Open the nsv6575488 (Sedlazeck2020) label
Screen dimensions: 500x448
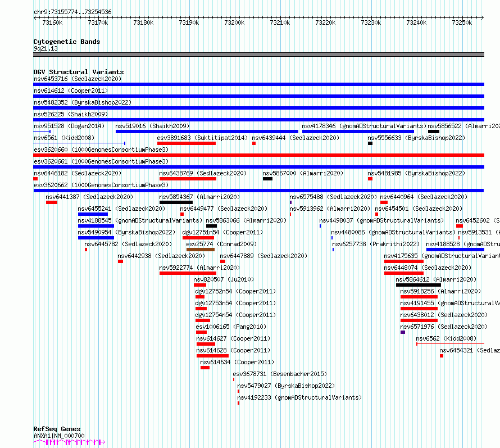[333, 197]
